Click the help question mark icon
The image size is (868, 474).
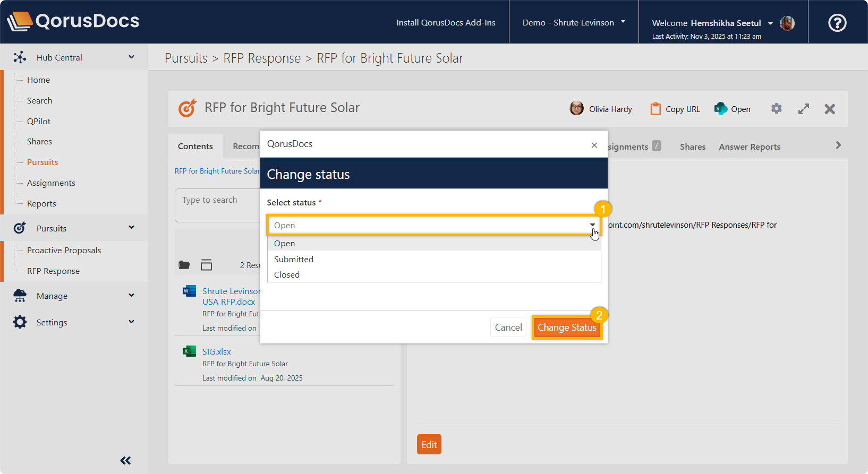point(837,23)
